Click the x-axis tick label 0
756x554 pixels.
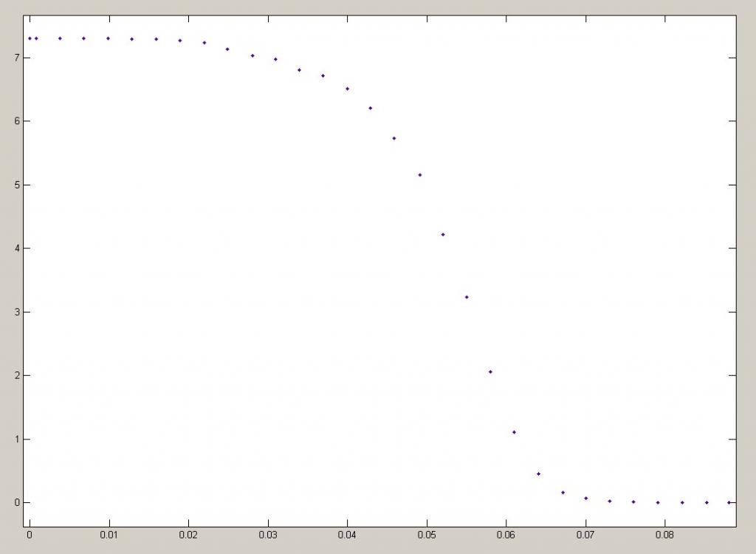coord(30,536)
